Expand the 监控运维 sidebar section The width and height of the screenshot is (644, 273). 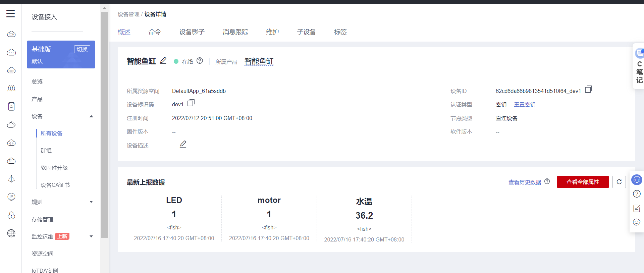click(91, 236)
